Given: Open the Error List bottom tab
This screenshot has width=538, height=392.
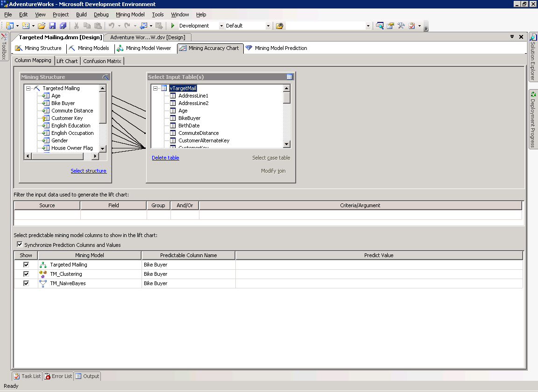Looking at the screenshot, I should click(x=58, y=376).
